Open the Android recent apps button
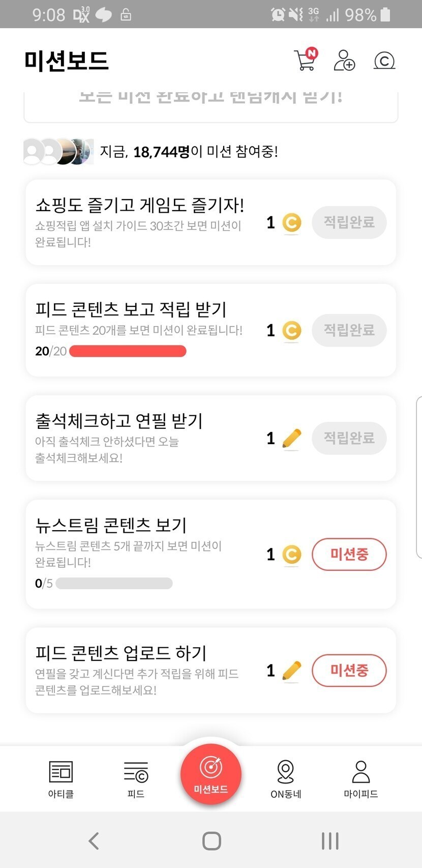The height and width of the screenshot is (868, 422). 330,841
